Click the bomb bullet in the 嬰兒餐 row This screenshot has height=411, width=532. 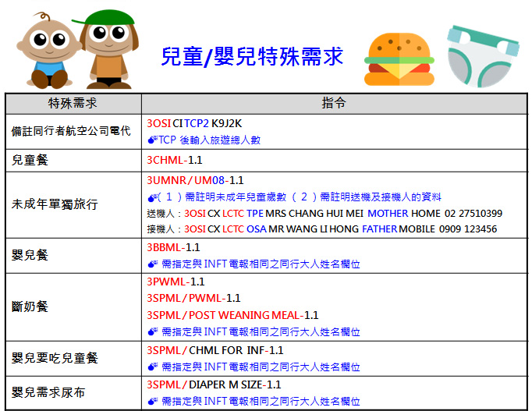point(153,264)
